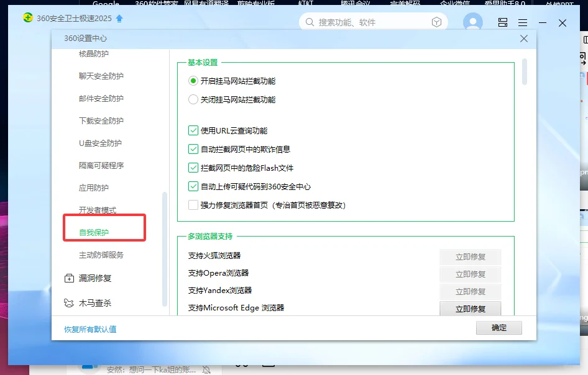Click 360安全卫士极速2025 window title
The image size is (588, 375).
(x=74, y=19)
